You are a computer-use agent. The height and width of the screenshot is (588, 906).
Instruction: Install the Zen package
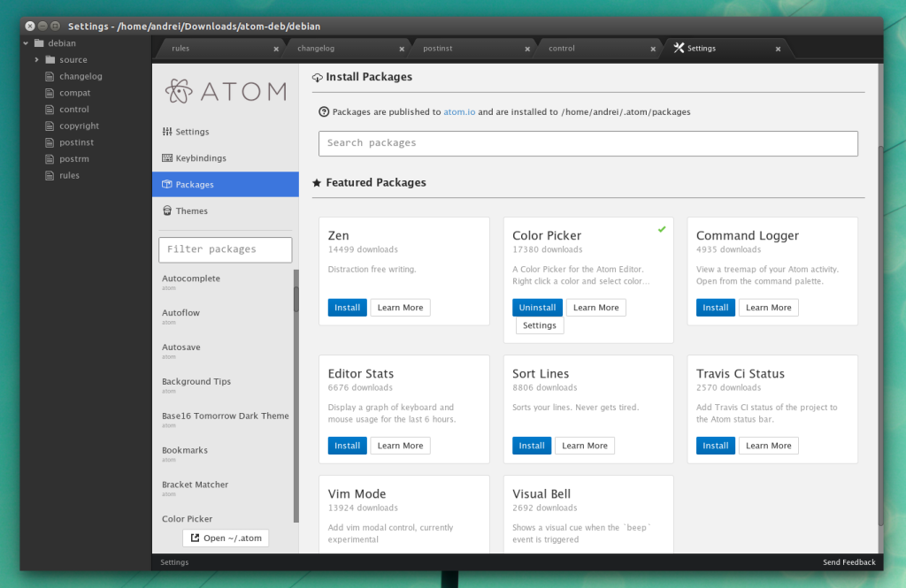(347, 308)
